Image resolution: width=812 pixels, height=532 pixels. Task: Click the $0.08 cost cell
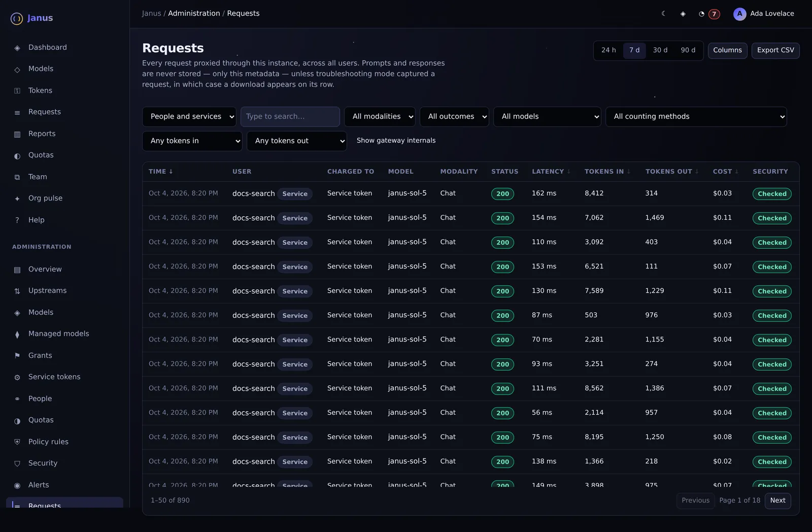pos(722,437)
